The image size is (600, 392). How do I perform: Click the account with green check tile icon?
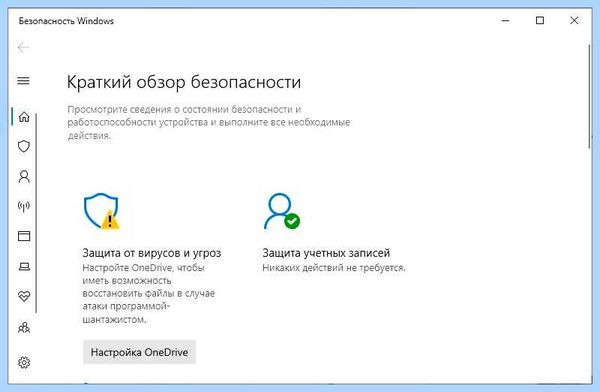282,211
